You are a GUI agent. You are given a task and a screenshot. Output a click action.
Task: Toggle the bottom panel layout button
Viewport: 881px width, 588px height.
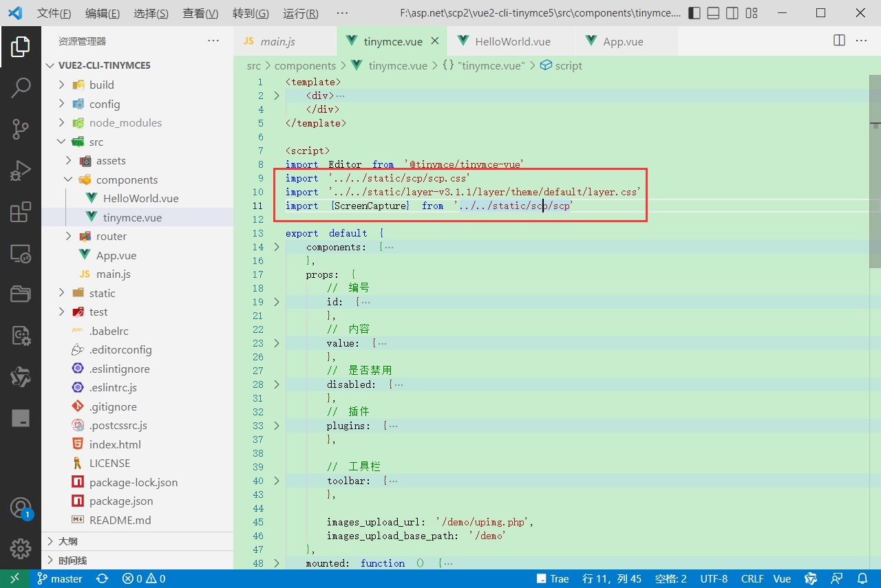pos(714,13)
